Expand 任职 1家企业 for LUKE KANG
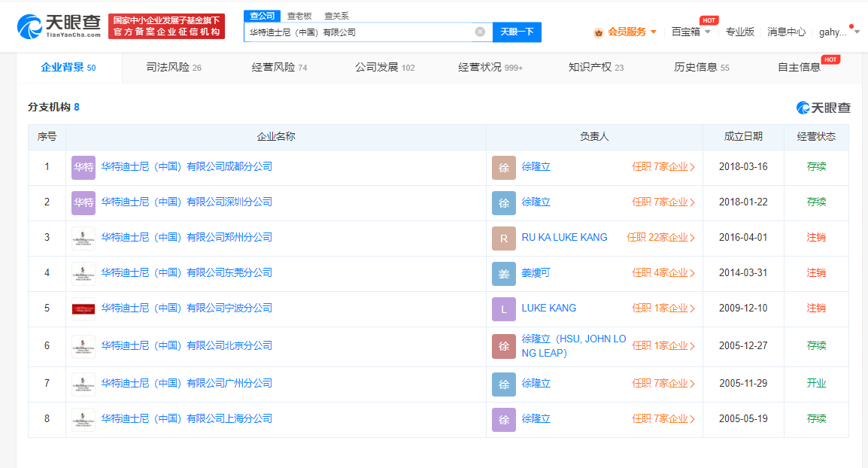Screen dimensions: 868x468 point(663,308)
